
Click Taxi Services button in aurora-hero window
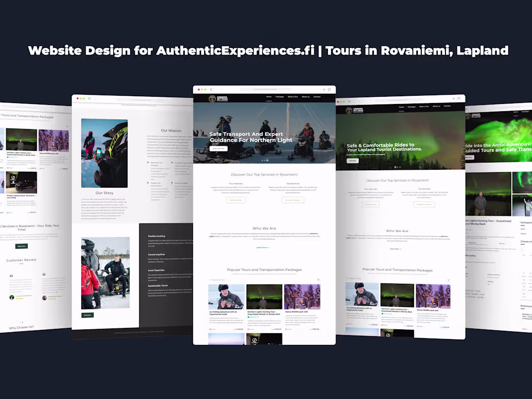click(x=424, y=204)
